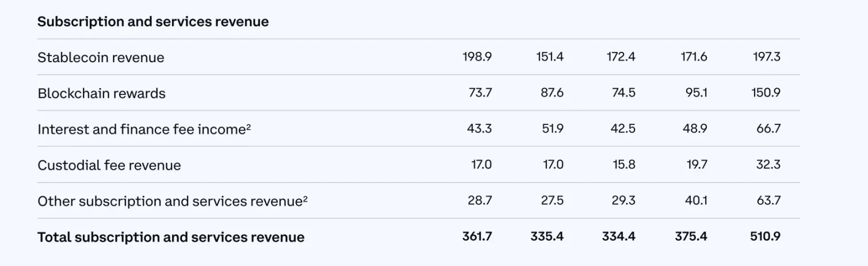Click the Stablecoin revenue value 198.9
The width and height of the screenshot is (868, 266).
(477, 57)
